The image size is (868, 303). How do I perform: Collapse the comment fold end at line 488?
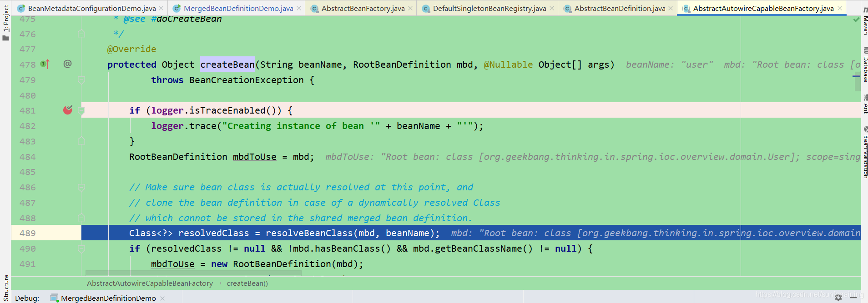(x=81, y=218)
